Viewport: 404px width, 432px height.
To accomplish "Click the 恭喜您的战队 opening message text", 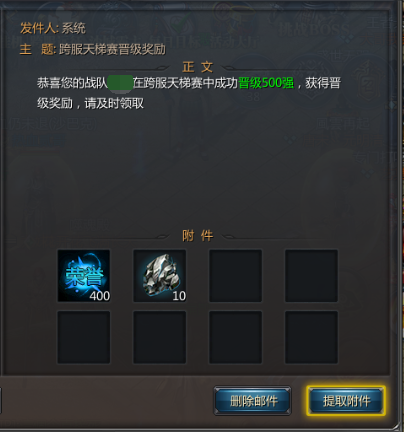I will pos(72,83).
